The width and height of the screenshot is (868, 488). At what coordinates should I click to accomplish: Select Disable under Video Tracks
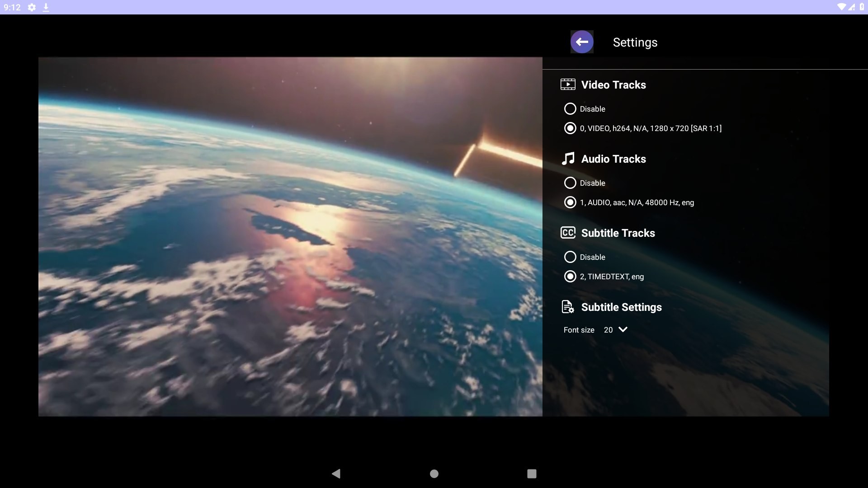click(x=585, y=109)
